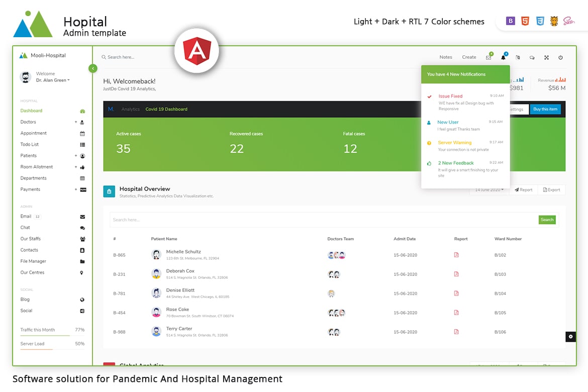The image size is (588, 392).
Task: Click Dr. Alan Green avatar image
Action: pyautogui.click(x=26, y=77)
